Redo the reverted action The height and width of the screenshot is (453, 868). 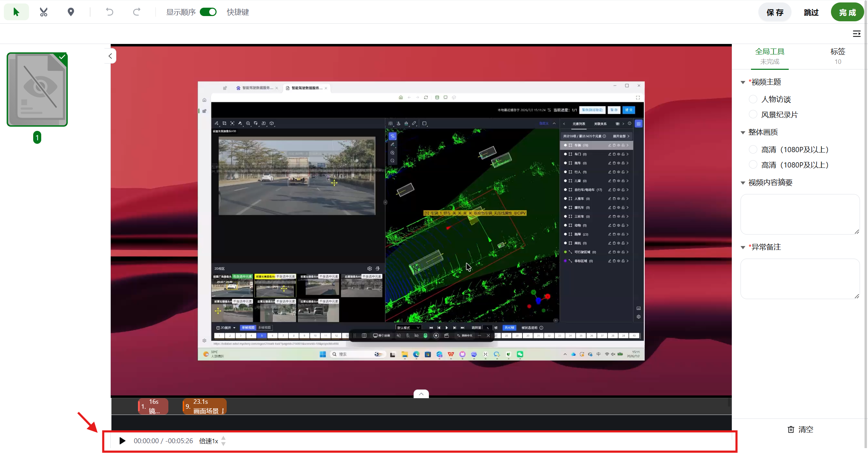137,12
